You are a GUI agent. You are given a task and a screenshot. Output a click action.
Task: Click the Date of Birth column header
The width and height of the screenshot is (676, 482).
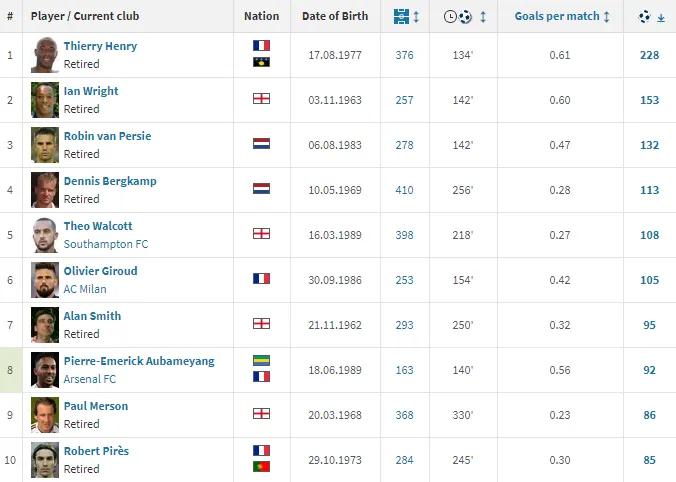[x=335, y=17]
